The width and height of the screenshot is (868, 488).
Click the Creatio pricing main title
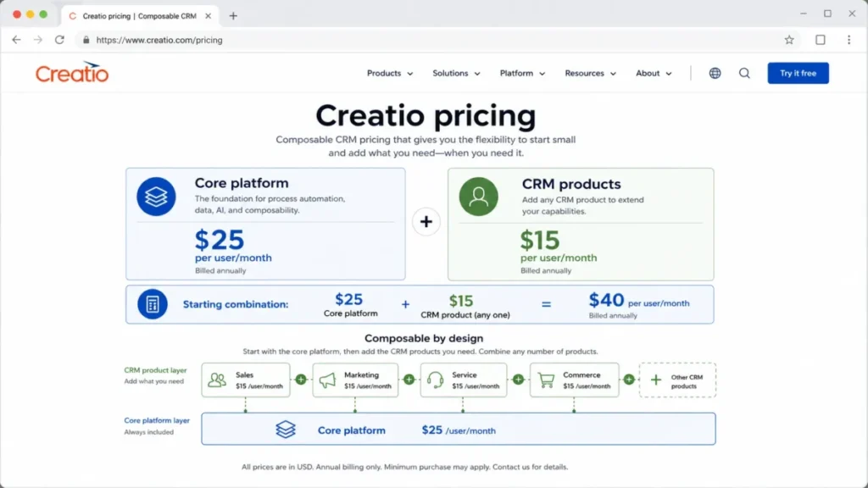click(426, 115)
